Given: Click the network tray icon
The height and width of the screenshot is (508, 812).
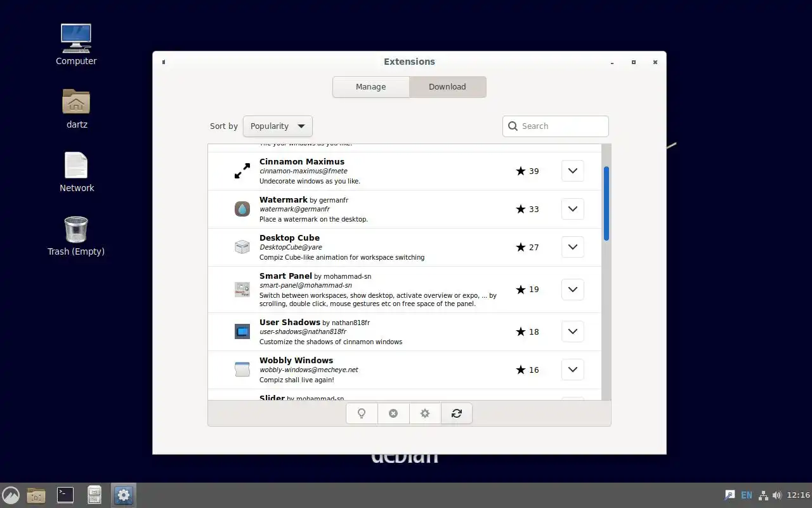Looking at the screenshot, I should point(764,495).
